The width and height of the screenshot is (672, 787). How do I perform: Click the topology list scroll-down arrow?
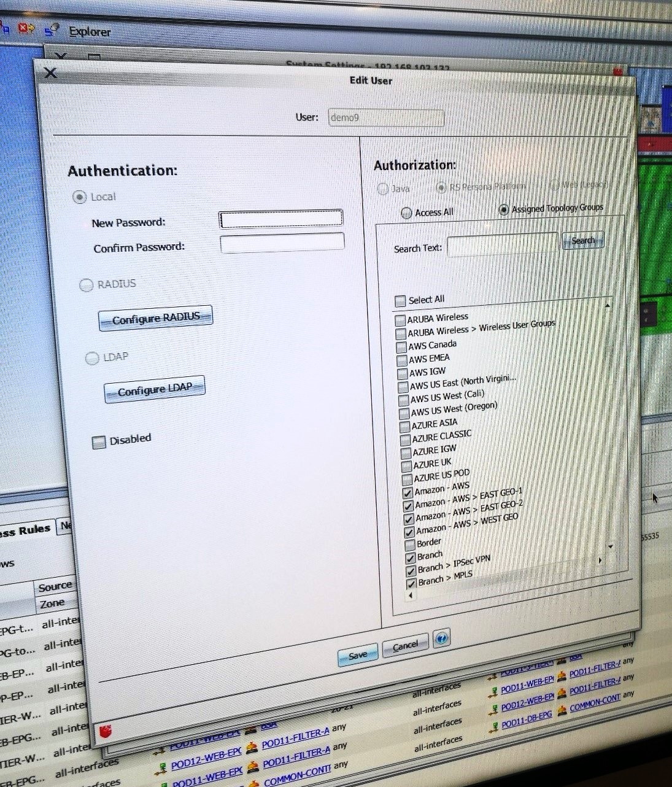(610, 546)
